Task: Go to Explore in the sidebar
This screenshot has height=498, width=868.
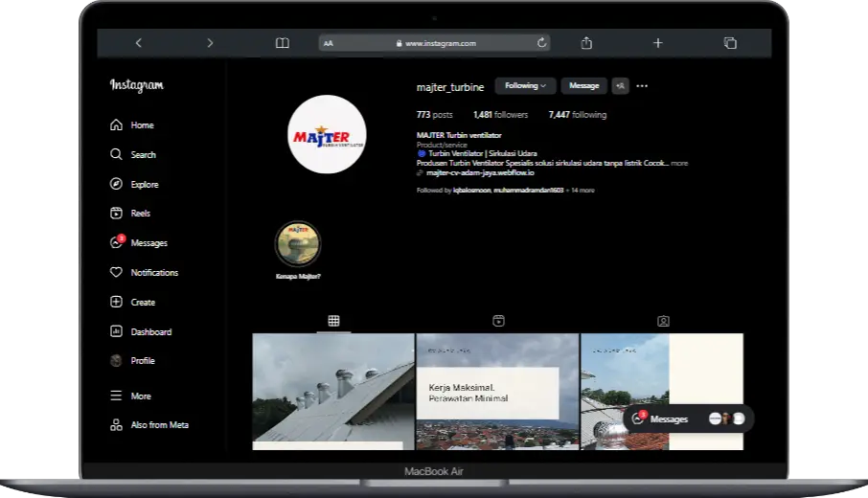Action: pos(134,184)
